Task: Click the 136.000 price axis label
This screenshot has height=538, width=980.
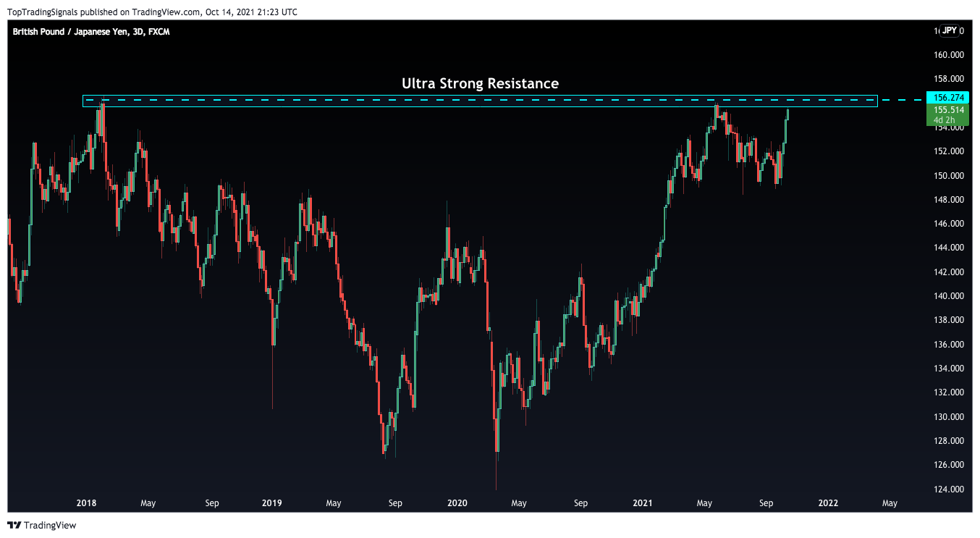Action: coord(948,345)
